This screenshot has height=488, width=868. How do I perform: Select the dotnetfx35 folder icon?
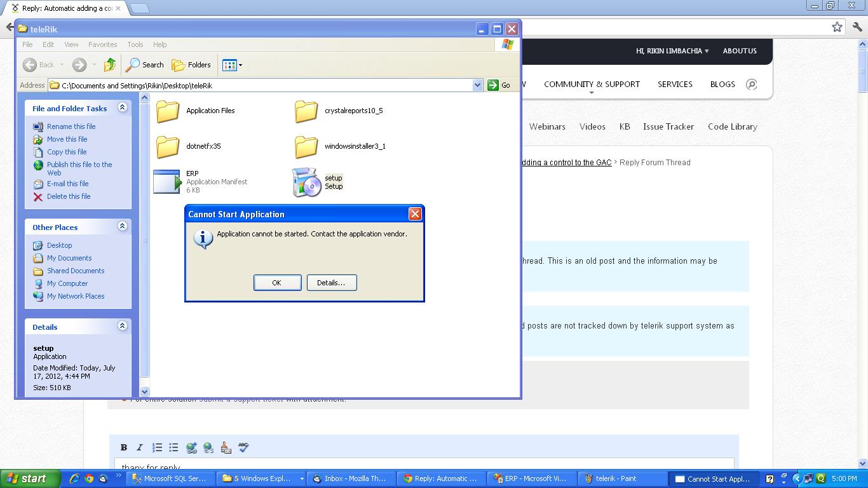(168, 147)
